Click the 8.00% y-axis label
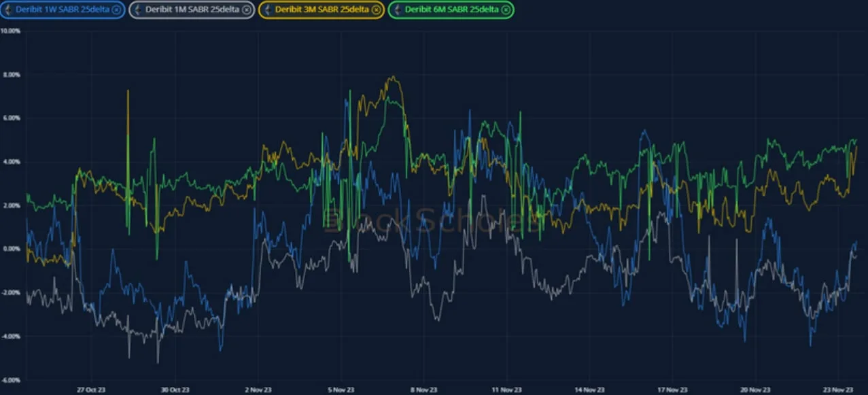The height and width of the screenshot is (395, 868). [x=12, y=74]
